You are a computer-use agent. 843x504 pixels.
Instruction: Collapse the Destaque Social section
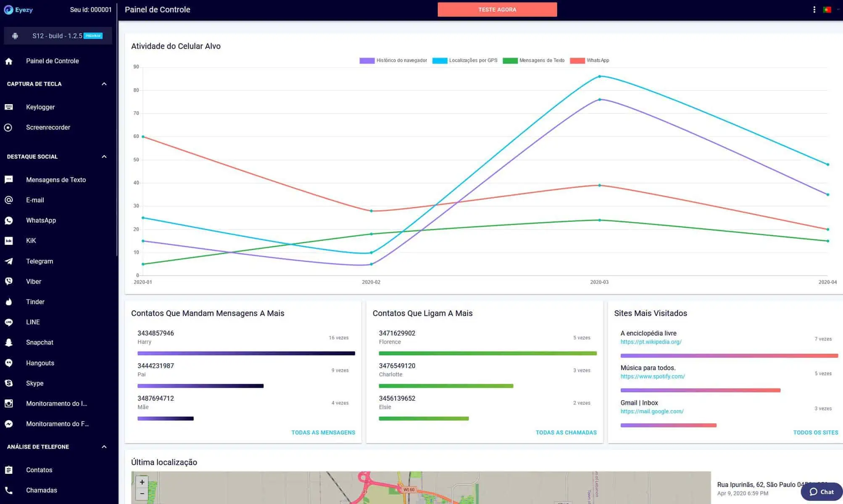point(104,157)
